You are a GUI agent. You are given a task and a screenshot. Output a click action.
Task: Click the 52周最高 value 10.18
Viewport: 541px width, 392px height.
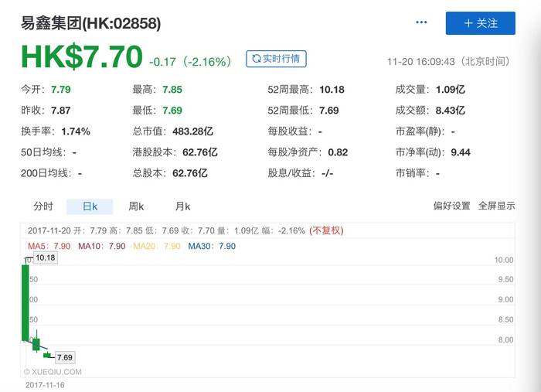tap(332, 90)
